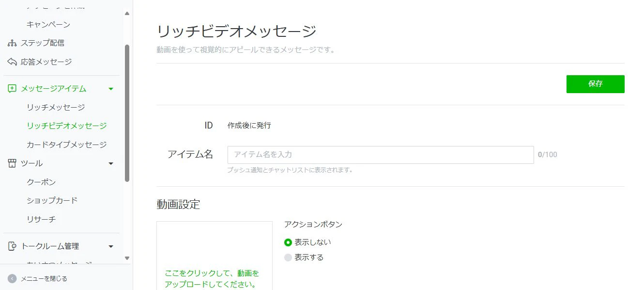Open リッチメッセージ menu item
The image size is (644, 290).
pyautogui.click(x=56, y=107)
